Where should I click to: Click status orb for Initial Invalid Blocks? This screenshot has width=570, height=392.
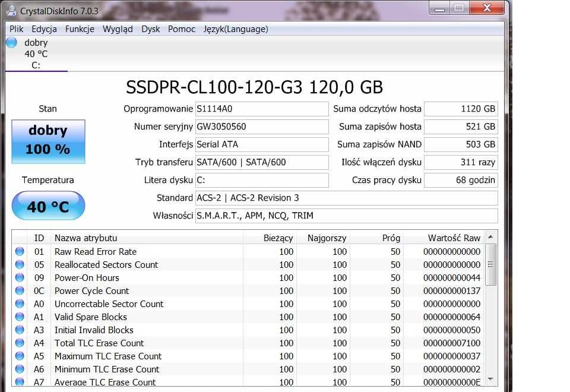coord(20,330)
